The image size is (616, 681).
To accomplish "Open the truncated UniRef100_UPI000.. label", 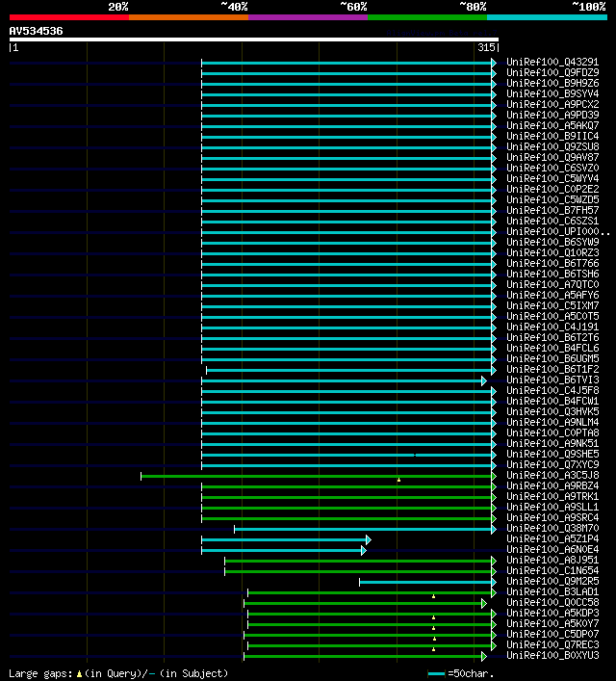I will click(x=558, y=231).
